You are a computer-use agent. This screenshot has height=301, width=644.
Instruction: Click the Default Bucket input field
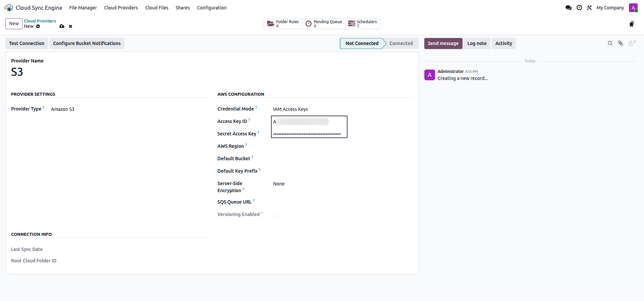point(342,159)
